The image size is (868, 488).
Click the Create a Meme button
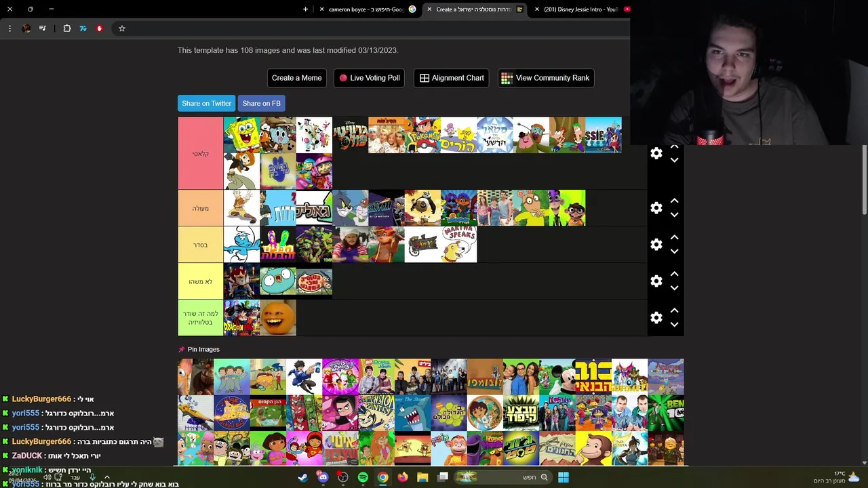(296, 78)
